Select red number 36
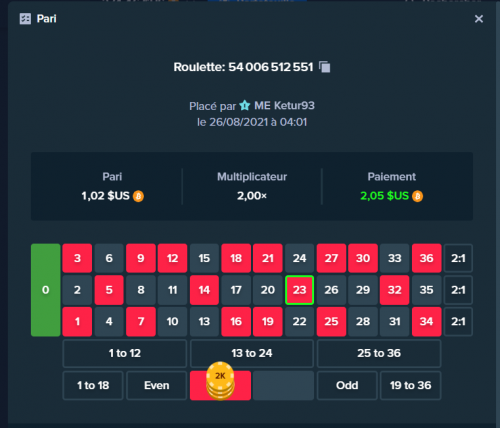This screenshot has height=428, width=500. [x=426, y=258]
